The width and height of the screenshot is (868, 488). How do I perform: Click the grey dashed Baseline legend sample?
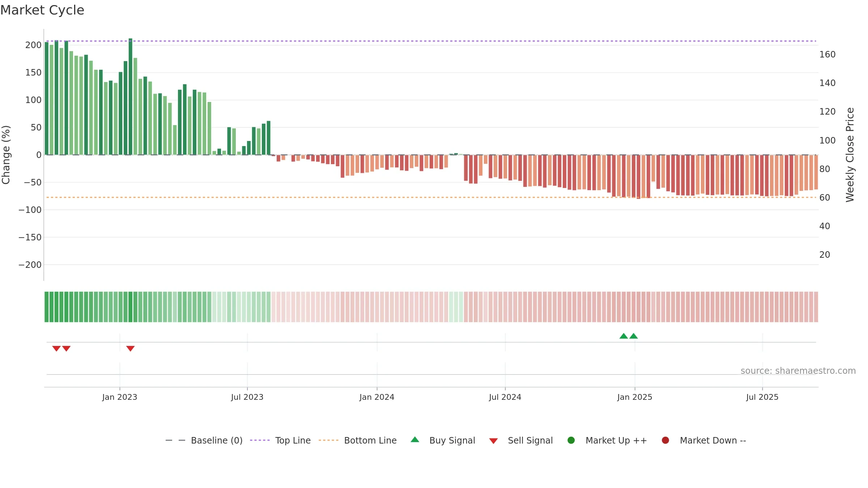[175, 440]
